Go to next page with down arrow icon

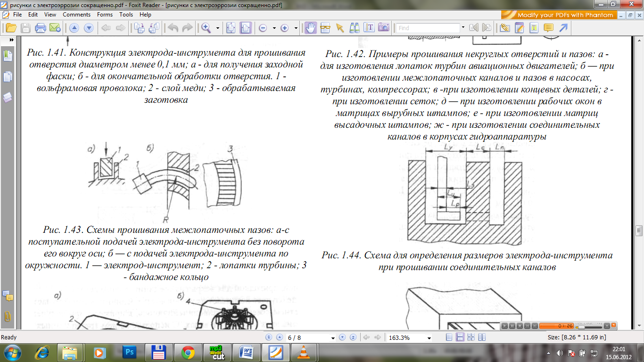[88, 28]
